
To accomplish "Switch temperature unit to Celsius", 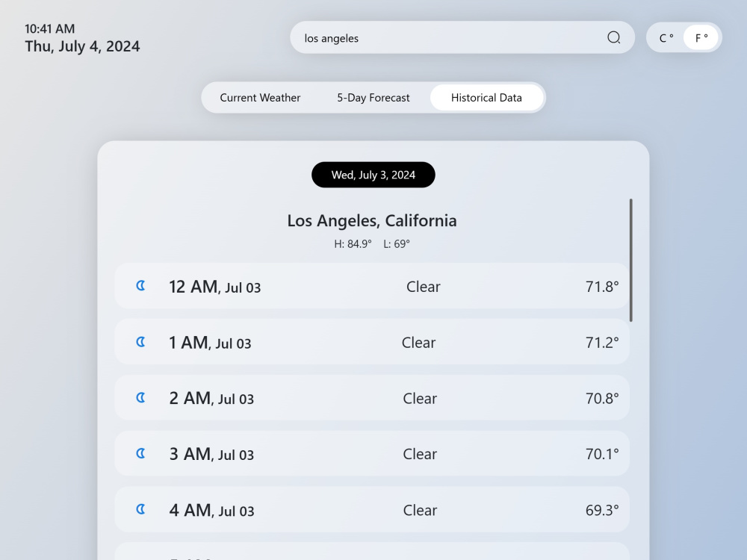I will 666,37.
